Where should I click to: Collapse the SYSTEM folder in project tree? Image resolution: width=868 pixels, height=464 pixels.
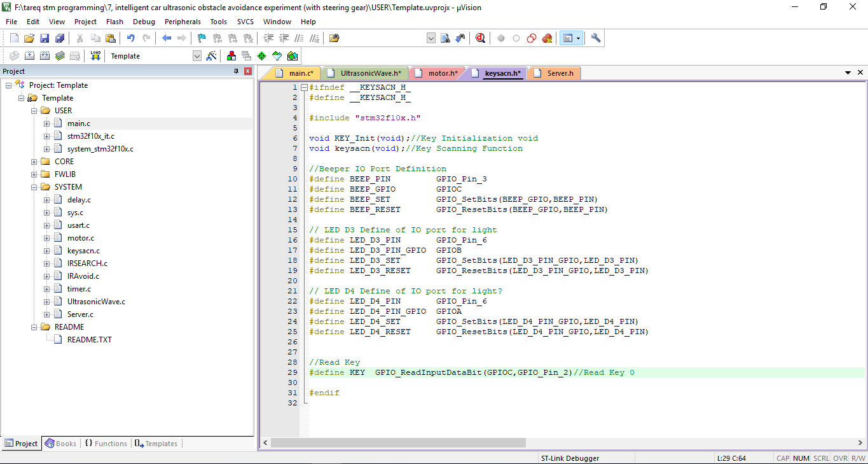(34, 187)
